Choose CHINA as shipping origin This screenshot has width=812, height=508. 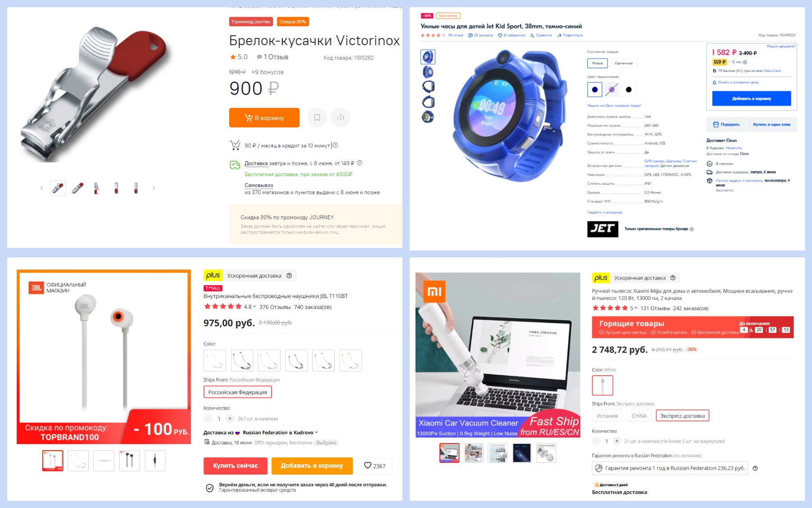[639, 416]
